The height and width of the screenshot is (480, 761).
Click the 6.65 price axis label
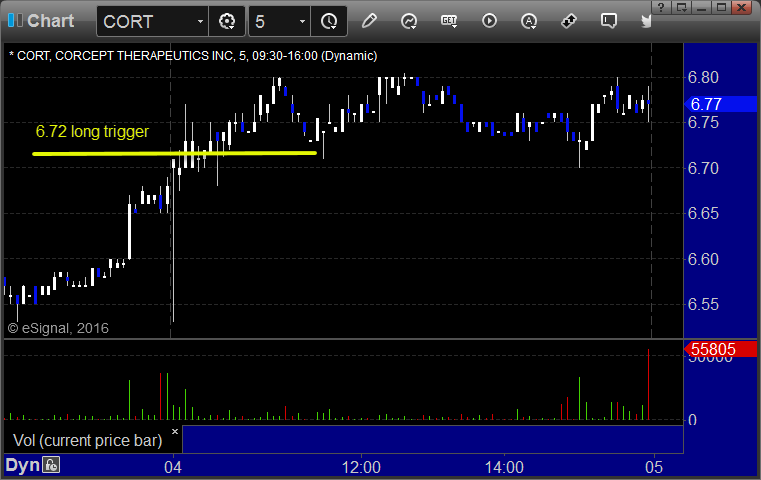tap(703, 214)
